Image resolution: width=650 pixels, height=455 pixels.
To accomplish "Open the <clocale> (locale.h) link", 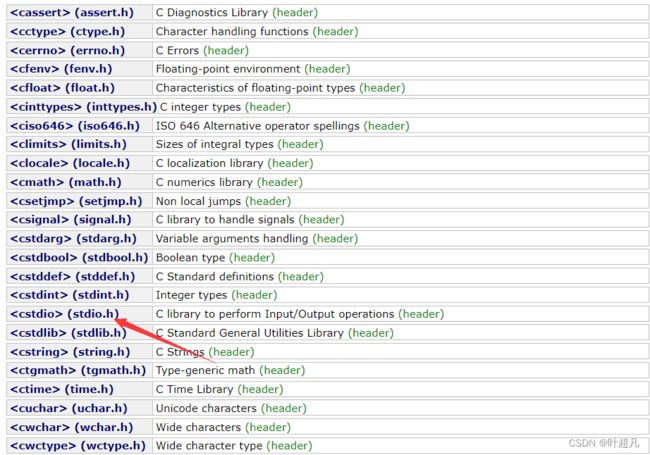I will 70,163.
